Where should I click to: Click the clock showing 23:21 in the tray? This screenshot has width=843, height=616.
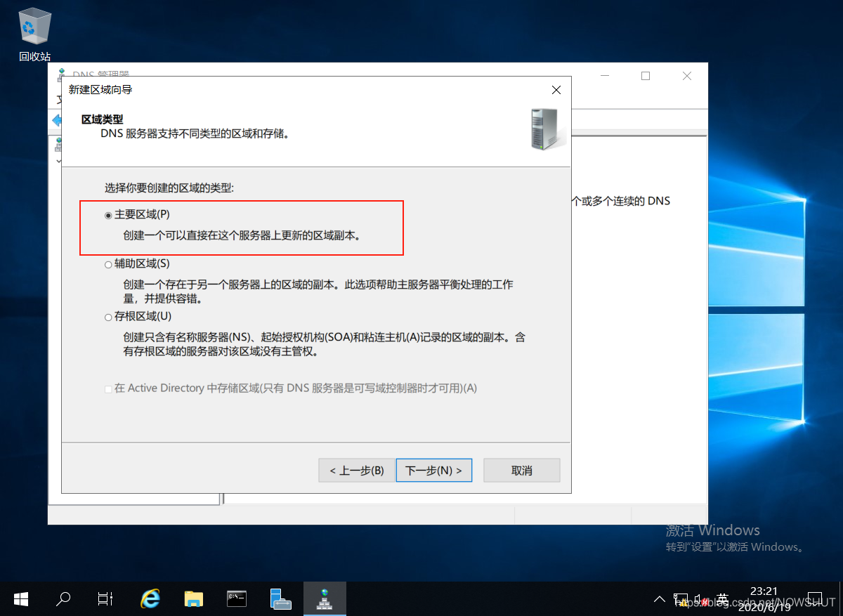tap(763, 592)
